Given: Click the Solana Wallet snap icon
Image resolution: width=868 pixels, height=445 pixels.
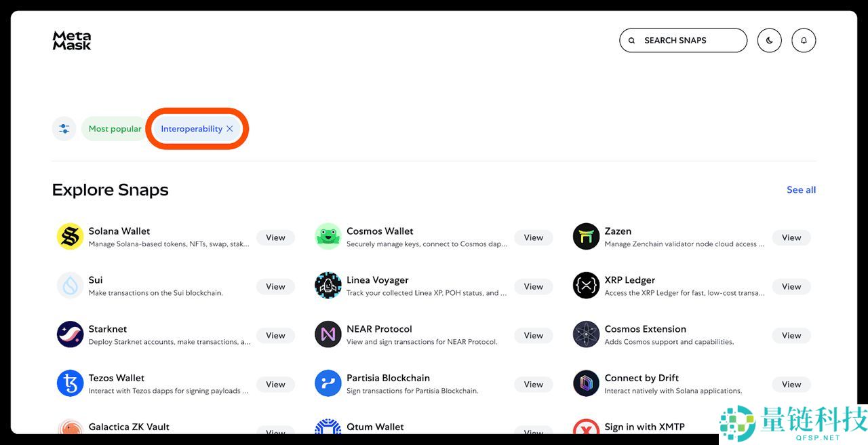Looking at the screenshot, I should (70, 237).
